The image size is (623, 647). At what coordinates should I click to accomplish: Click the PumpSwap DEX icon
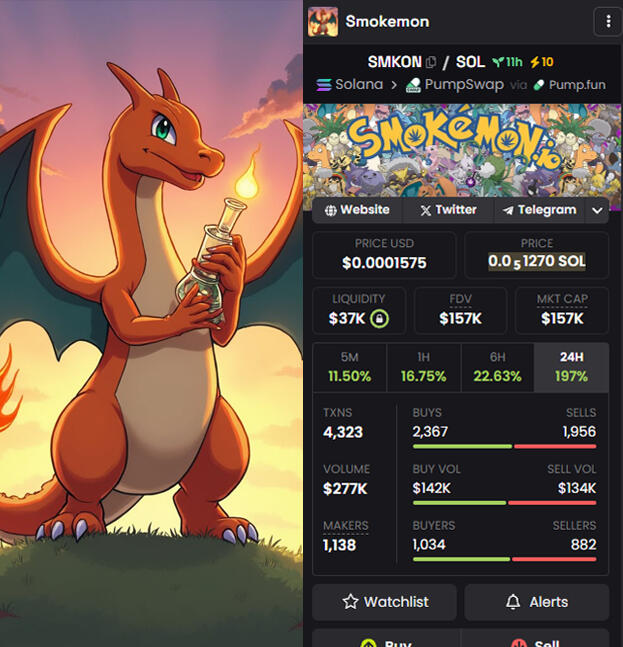(x=413, y=85)
